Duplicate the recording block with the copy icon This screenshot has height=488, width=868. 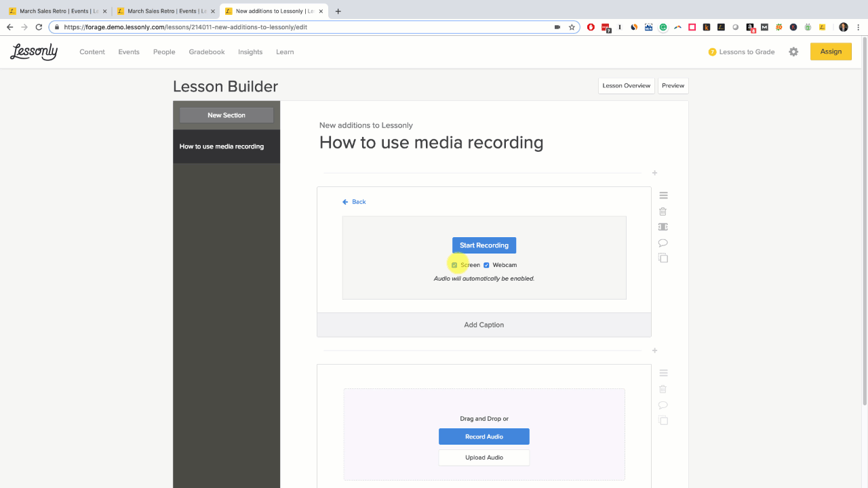tap(663, 258)
